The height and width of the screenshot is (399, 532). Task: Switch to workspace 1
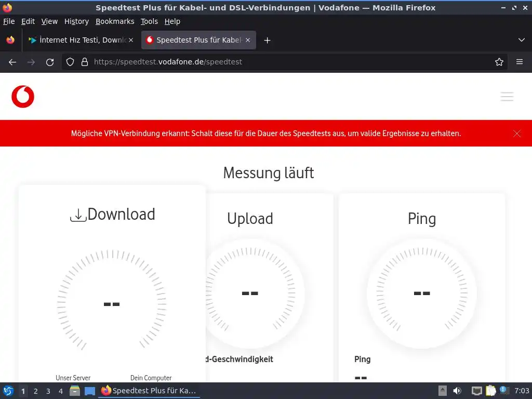(x=23, y=391)
